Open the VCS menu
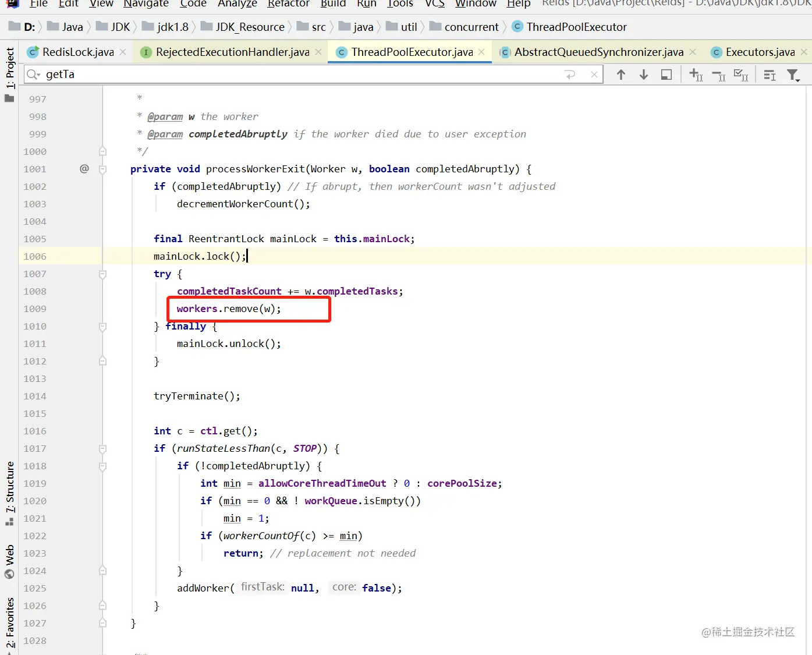The height and width of the screenshot is (655, 812). click(x=435, y=3)
